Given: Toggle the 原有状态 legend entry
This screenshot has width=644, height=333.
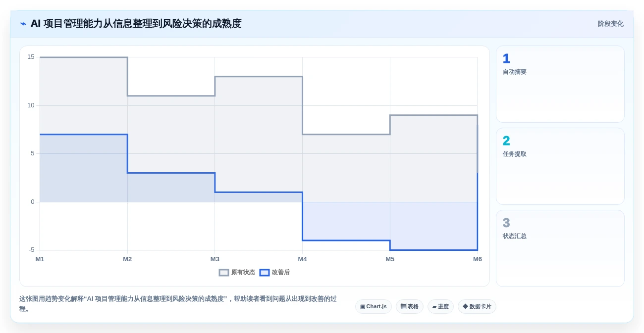Looking at the screenshot, I should point(237,272).
